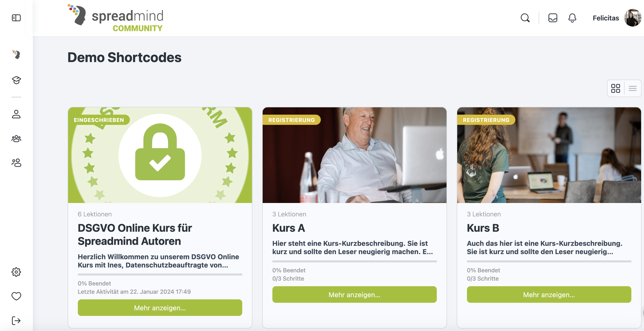The width and height of the screenshot is (644, 331).
Task: Toggle the sidebar panel icon
Action: click(x=16, y=18)
